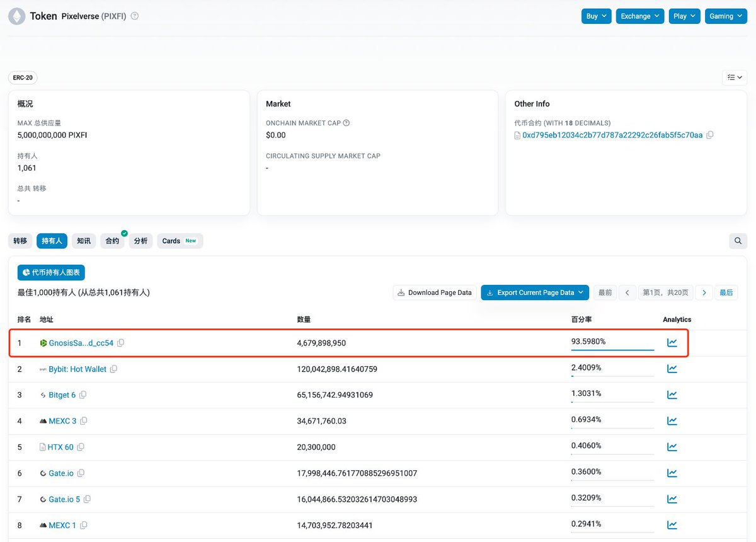The image size is (756, 542).
Task: Open analytics chart for GnosisSafe holder
Action: 672,343
